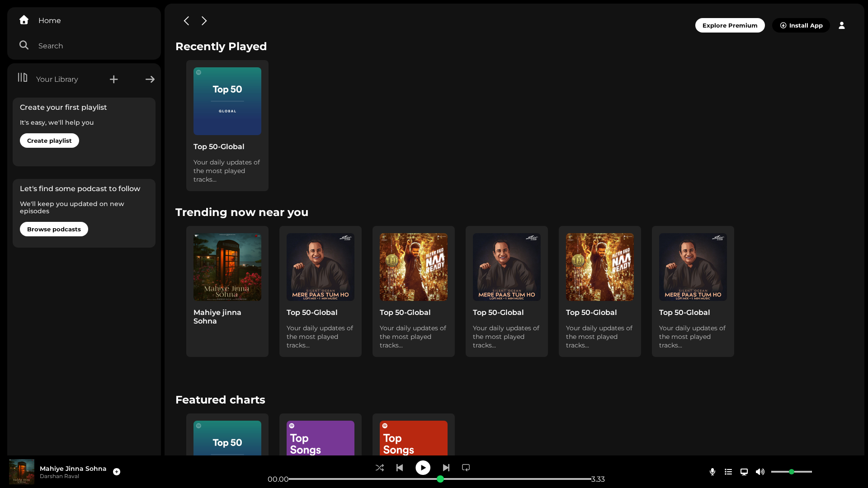The height and width of the screenshot is (488, 868).
Task: Add Mahiye Jinna Sohna to library
Action: [x=117, y=472]
